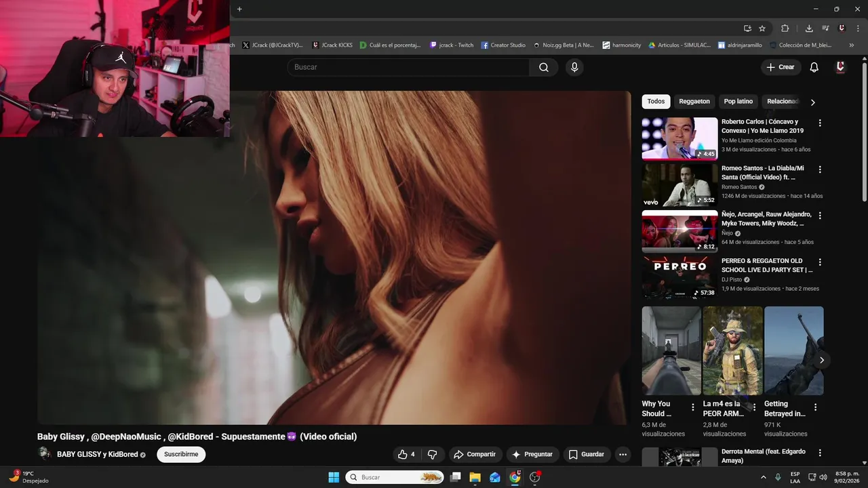Open JCrack KICKS bookmark
The image size is (868, 488).
332,45
